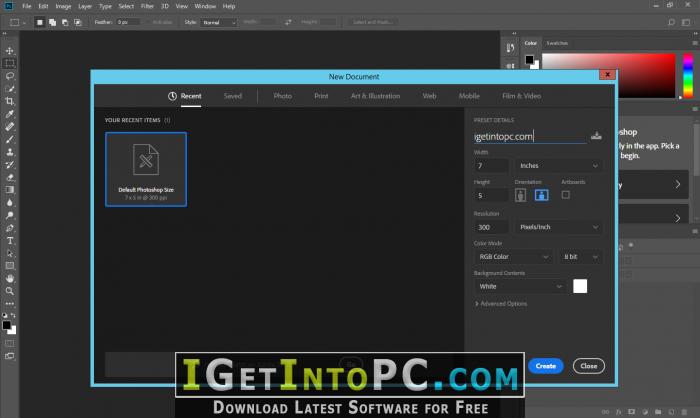Select the Rectangular Marquee tool in the toolbox

(x=9, y=63)
